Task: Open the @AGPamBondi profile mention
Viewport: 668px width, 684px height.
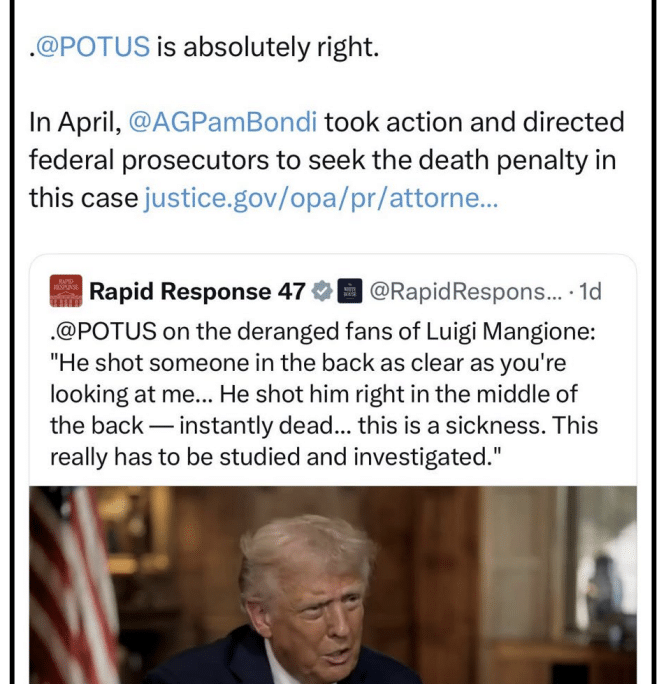Action: pos(222,123)
